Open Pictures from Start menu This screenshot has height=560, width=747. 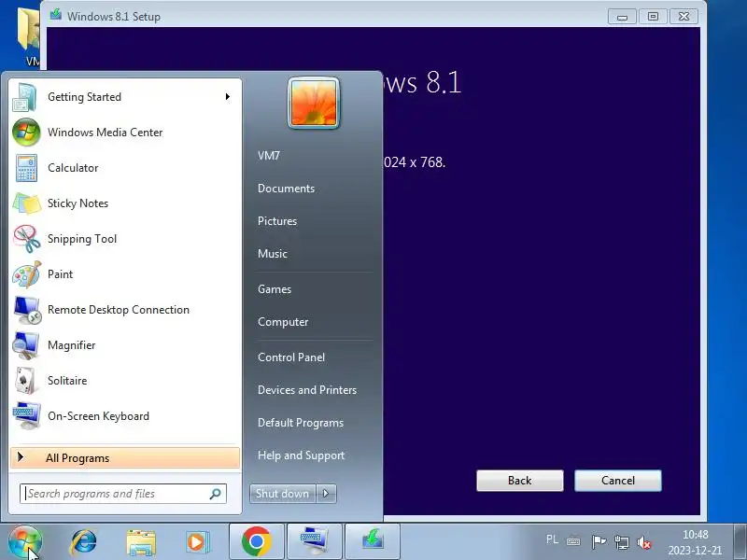click(277, 221)
